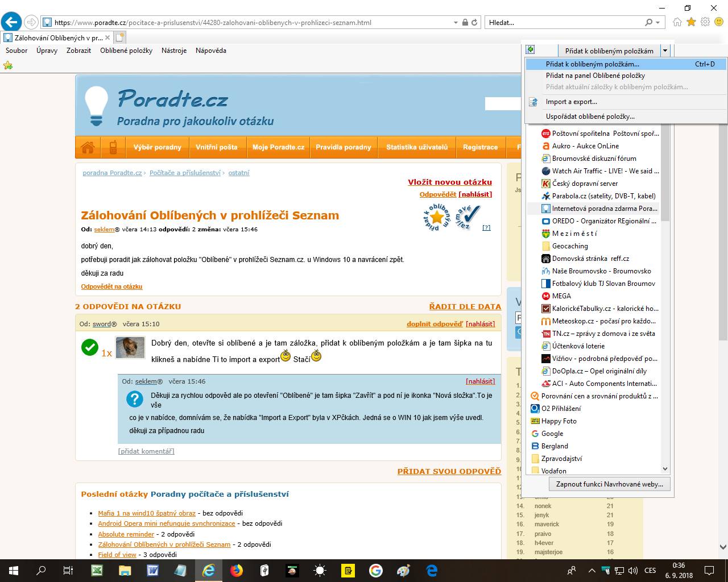Open the Nápověda menu
The width and height of the screenshot is (728, 582).
211,51
